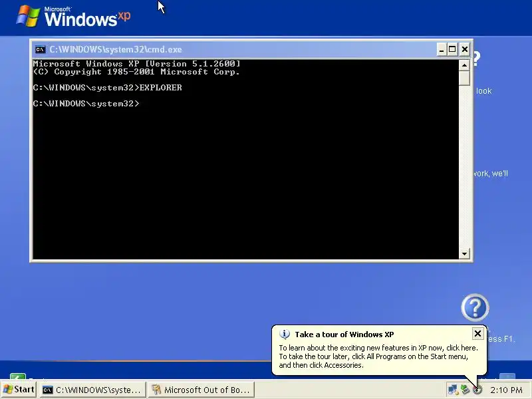
Task: Close the cmd.exe window
Action: [464, 49]
